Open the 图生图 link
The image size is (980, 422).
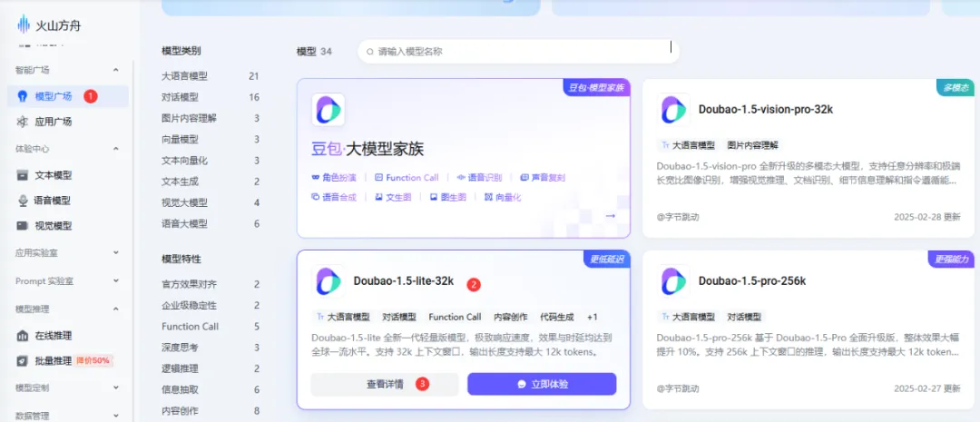(x=448, y=197)
